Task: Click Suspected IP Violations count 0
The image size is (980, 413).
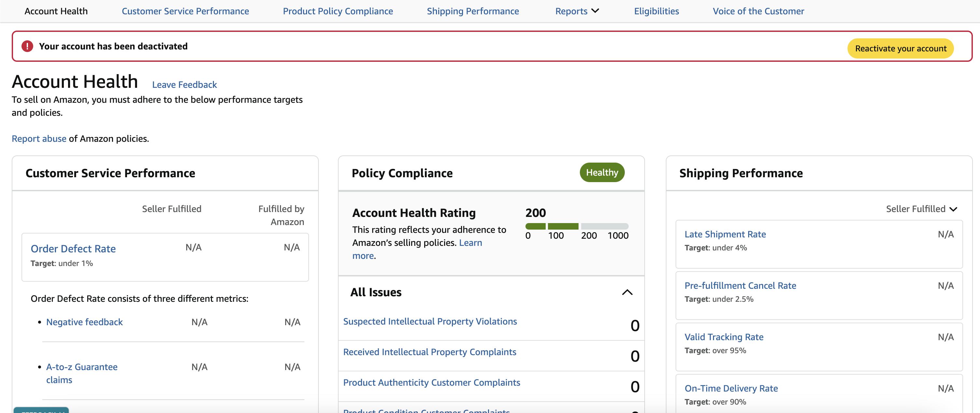Action: point(635,326)
